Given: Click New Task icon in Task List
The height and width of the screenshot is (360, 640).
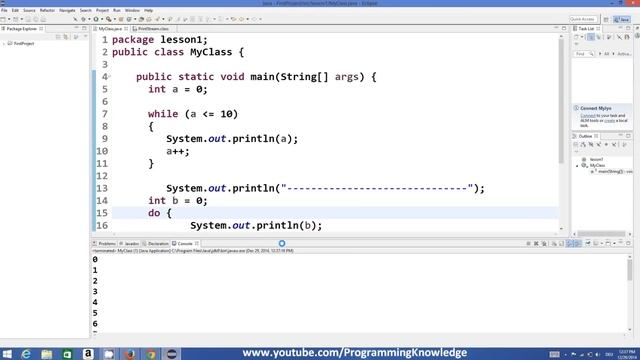Looking at the screenshot, I should tap(576, 37).
